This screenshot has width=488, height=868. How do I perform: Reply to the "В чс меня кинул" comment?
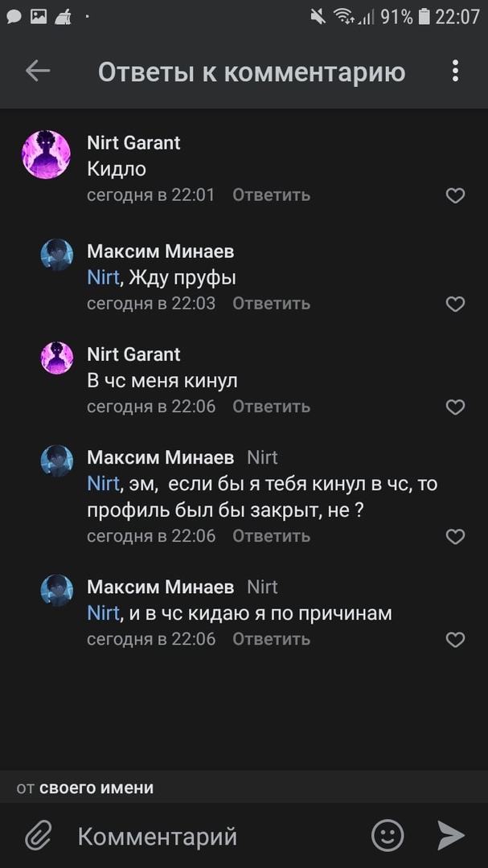click(271, 407)
